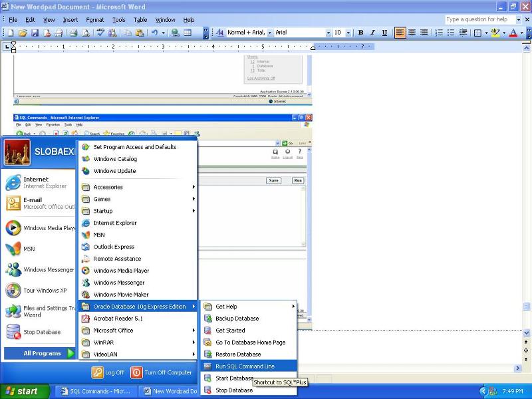Click the Permission icon in Word toolbar

(x=47, y=33)
